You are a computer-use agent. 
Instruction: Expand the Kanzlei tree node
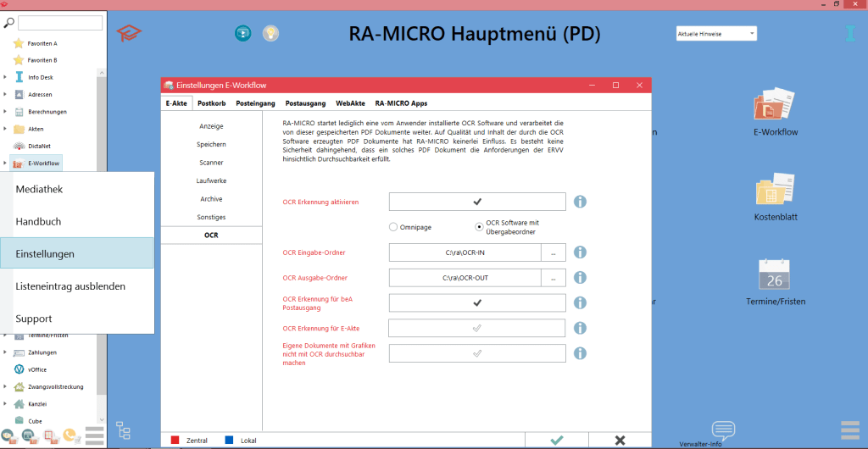click(5, 403)
